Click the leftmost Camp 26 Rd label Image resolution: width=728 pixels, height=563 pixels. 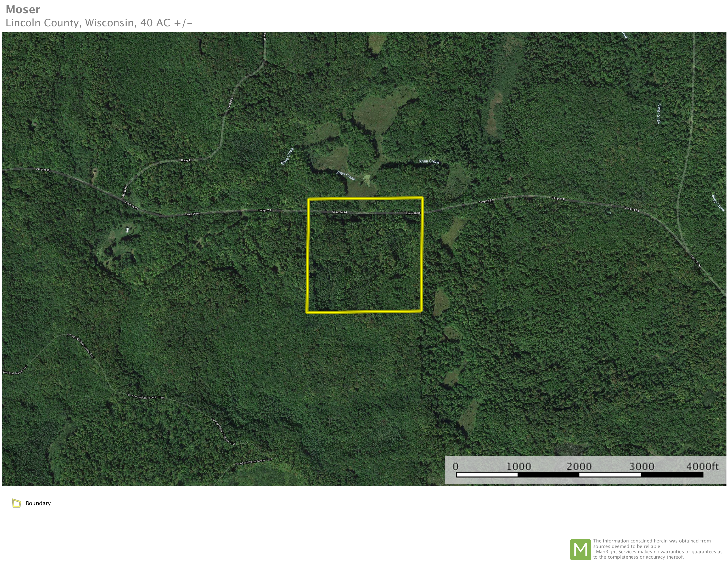[43, 169]
